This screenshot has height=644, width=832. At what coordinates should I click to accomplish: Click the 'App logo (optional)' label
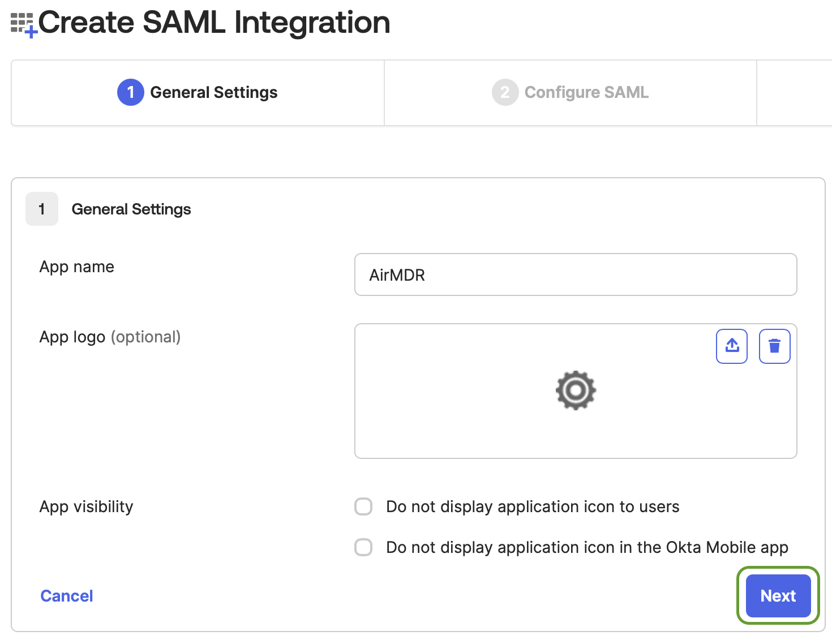pyautogui.click(x=110, y=337)
